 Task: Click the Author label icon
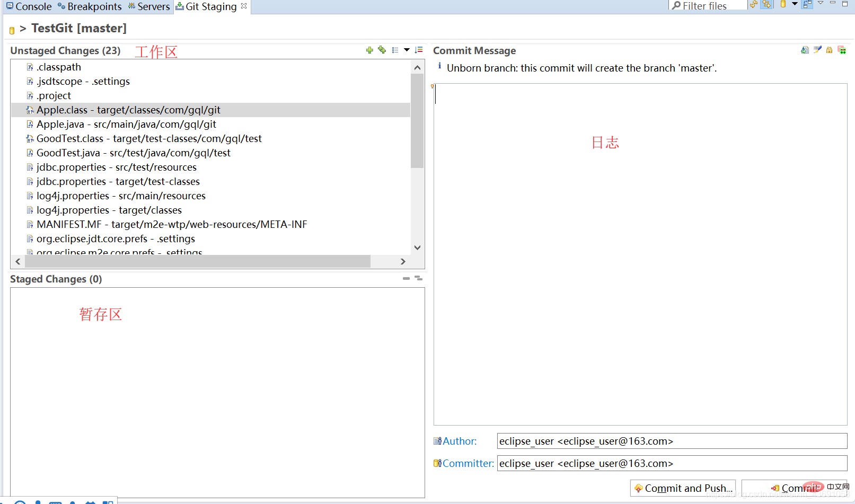(437, 441)
